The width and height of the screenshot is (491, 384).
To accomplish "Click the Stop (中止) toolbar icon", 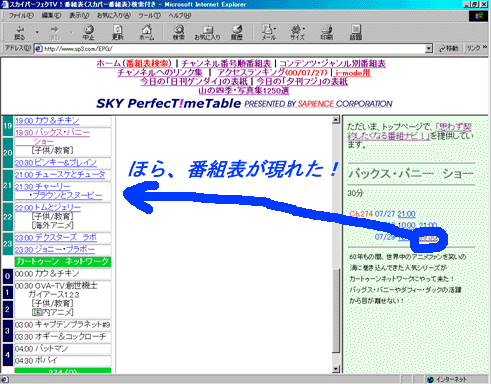I will (x=88, y=32).
